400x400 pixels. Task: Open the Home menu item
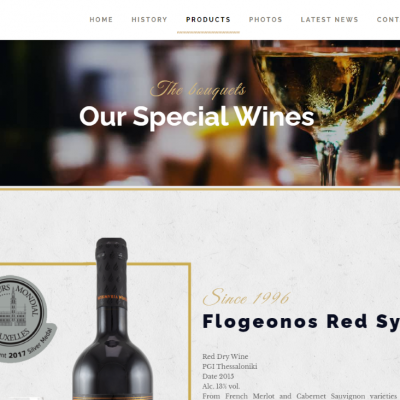101,20
